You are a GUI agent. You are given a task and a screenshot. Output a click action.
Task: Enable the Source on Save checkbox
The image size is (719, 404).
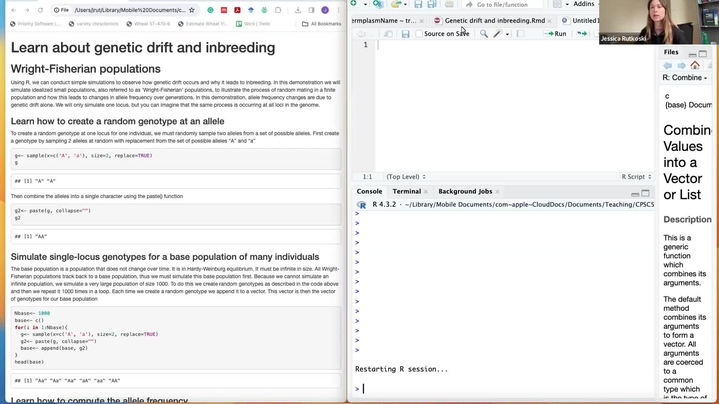click(419, 34)
